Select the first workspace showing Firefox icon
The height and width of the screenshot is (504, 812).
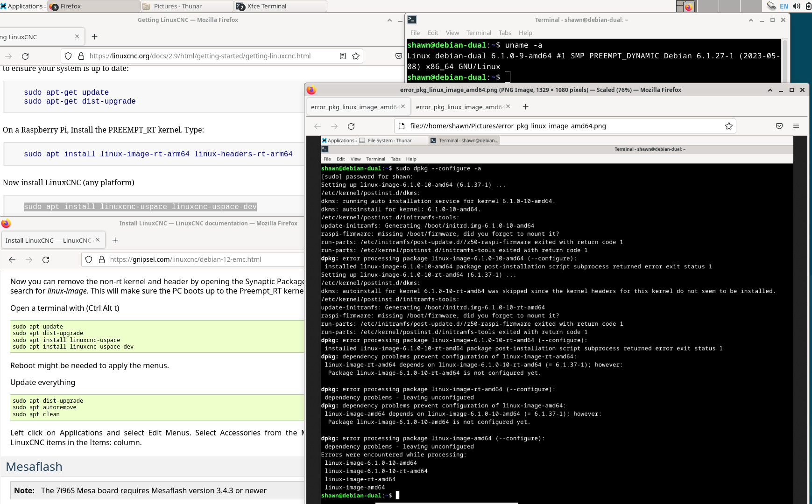tap(685, 6)
